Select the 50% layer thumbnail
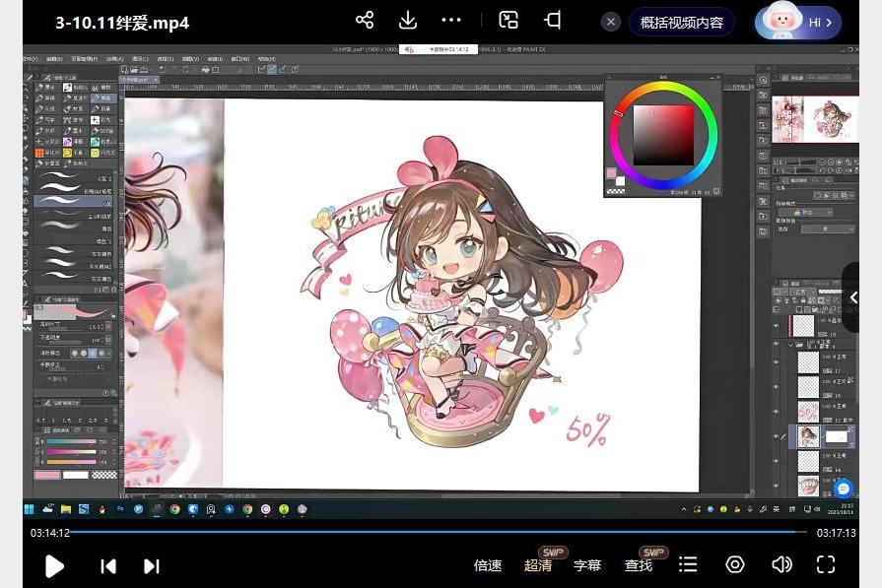Image resolution: width=882 pixels, height=588 pixels. 808,412
